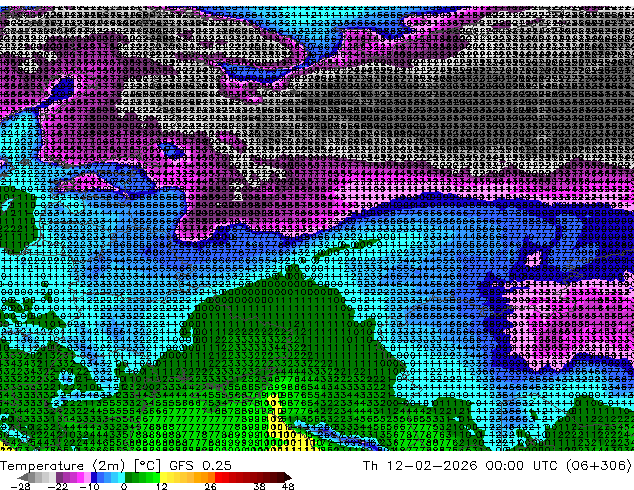The height and width of the screenshot is (490, 634).
Task: Click the '[°C]' unit label
Action: [x=147, y=466]
